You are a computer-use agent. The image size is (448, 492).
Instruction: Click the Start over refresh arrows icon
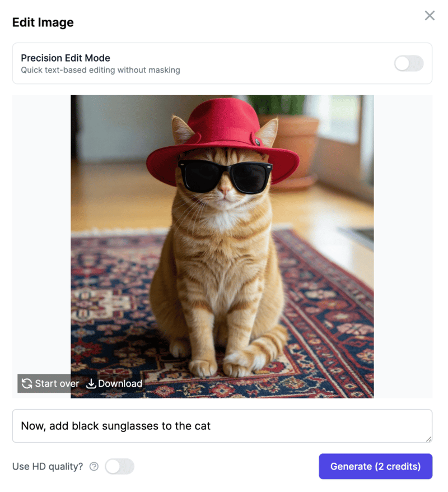pos(27,383)
